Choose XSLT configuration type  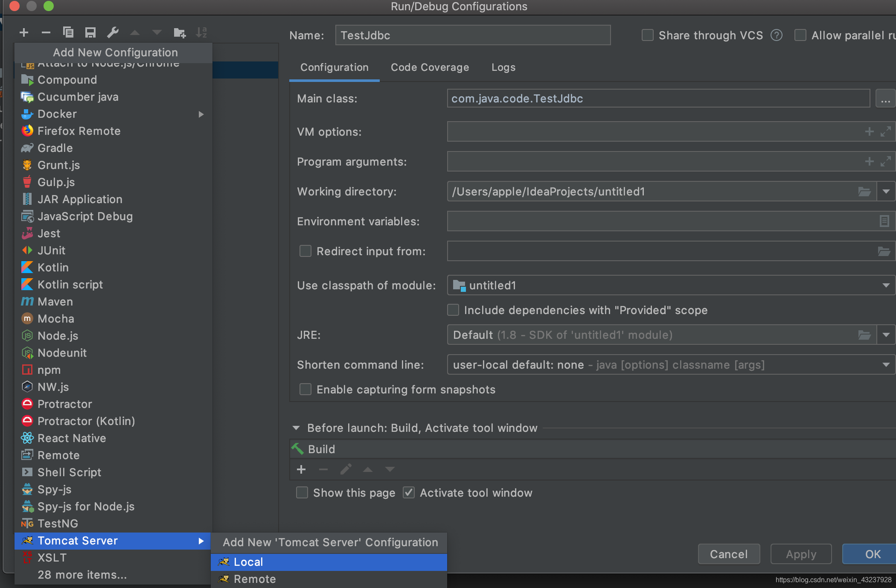click(113, 558)
